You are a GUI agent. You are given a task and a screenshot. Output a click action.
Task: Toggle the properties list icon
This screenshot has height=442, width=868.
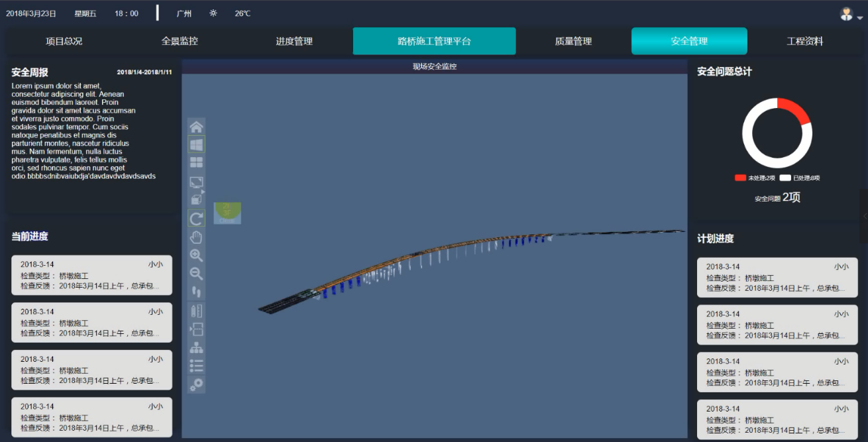pyautogui.click(x=197, y=366)
